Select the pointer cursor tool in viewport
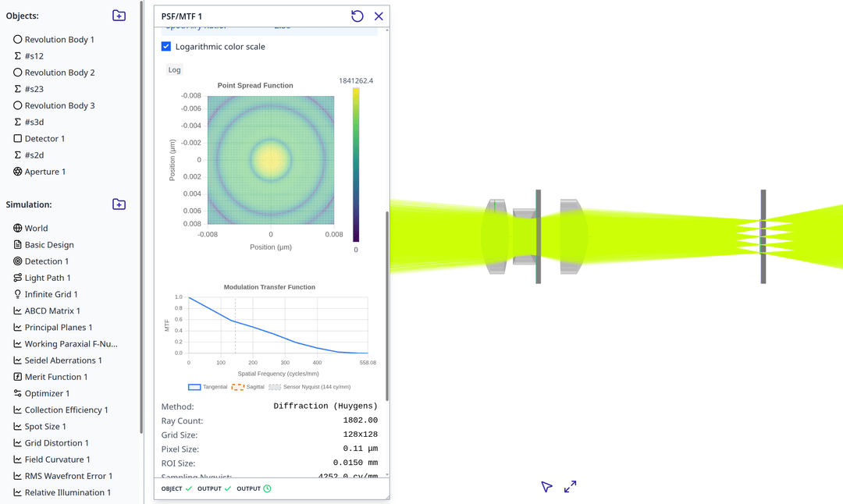This screenshot has width=843, height=504. (x=546, y=487)
